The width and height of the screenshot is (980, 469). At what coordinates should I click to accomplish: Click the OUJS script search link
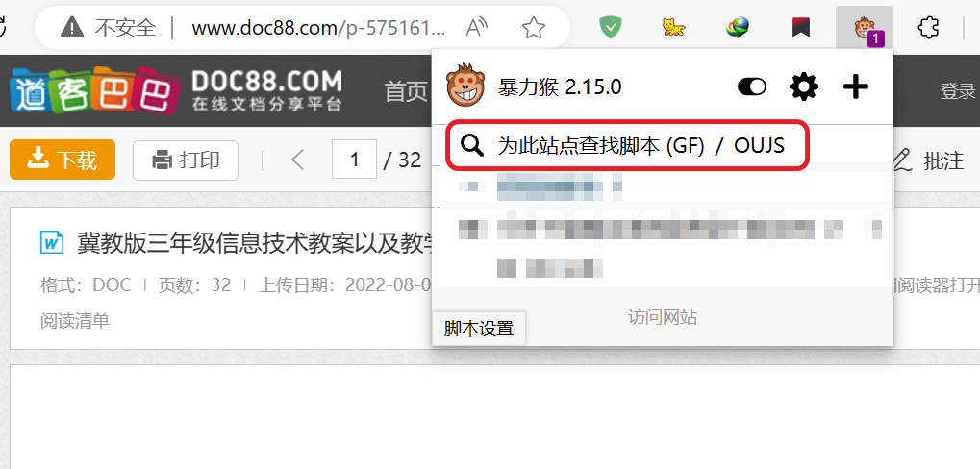(759, 145)
